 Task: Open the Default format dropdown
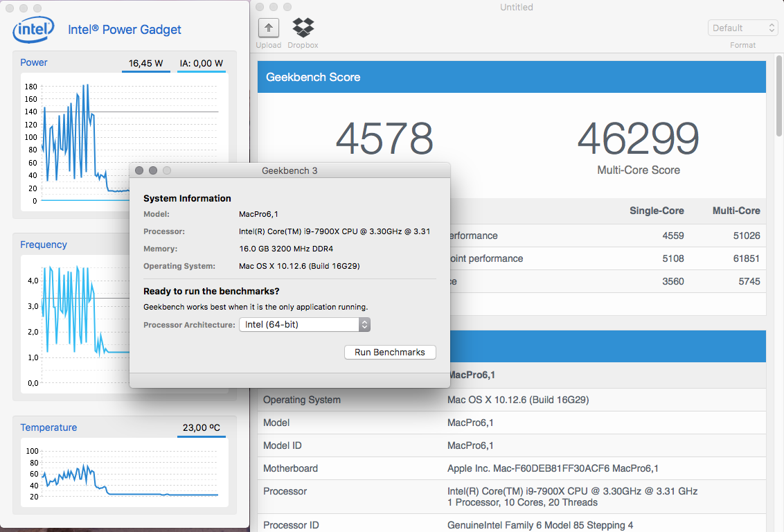pyautogui.click(x=742, y=28)
